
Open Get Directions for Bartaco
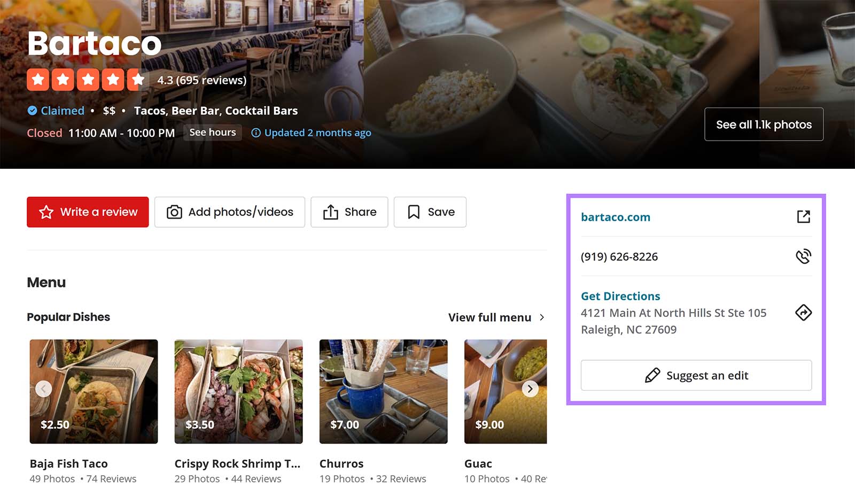coord(620,296)
